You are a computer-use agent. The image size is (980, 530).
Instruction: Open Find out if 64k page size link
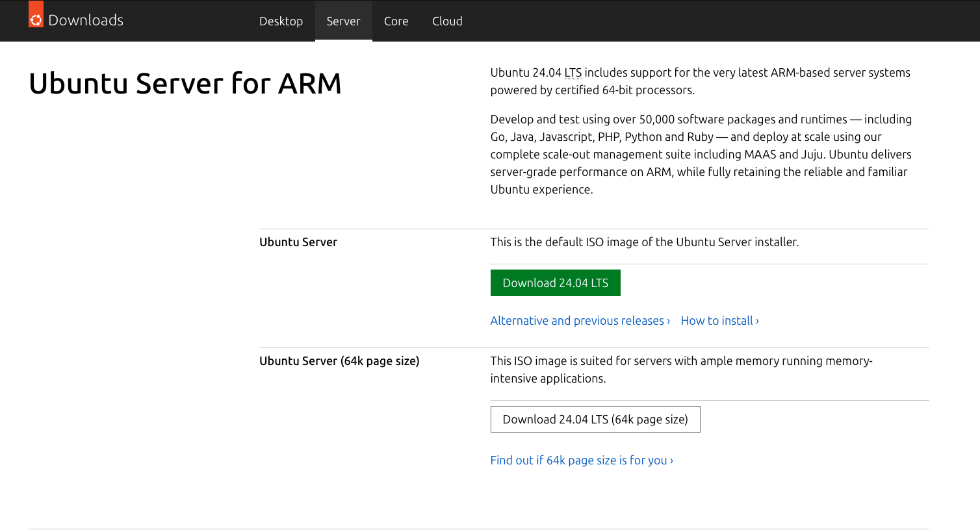(x=582, y=460)
